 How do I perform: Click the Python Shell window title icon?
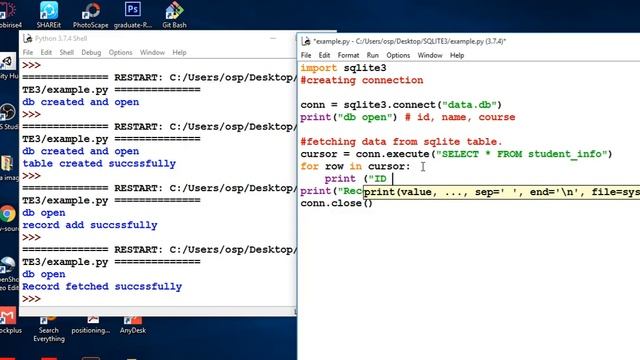pyautogui.click(x=28, y=38)
